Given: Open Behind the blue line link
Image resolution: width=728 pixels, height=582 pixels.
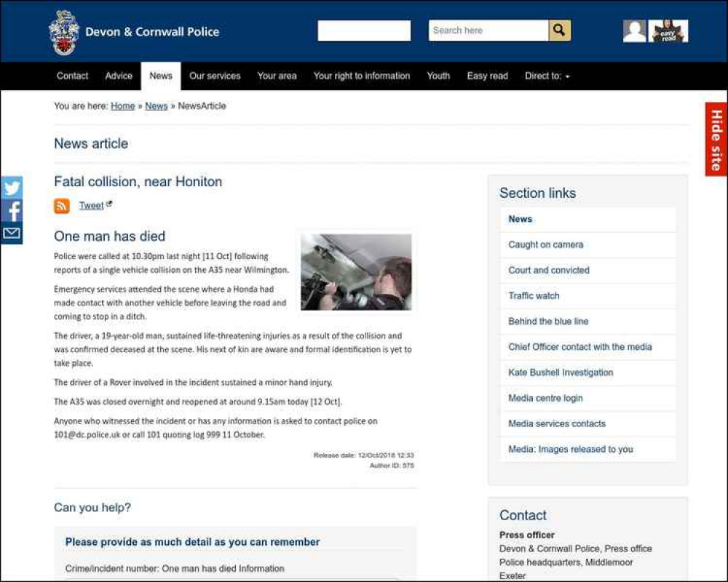Looking at the screenshot, I should point(587,321).
